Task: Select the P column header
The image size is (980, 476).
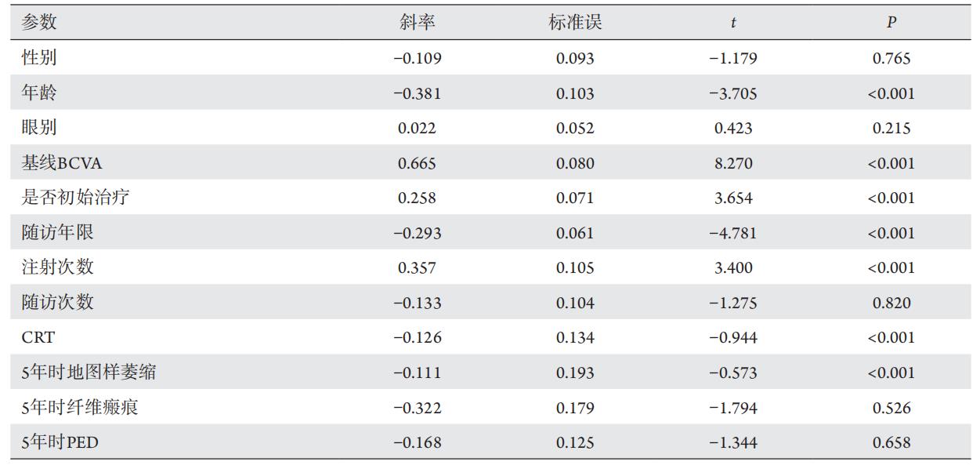Action: coord(891,23)
